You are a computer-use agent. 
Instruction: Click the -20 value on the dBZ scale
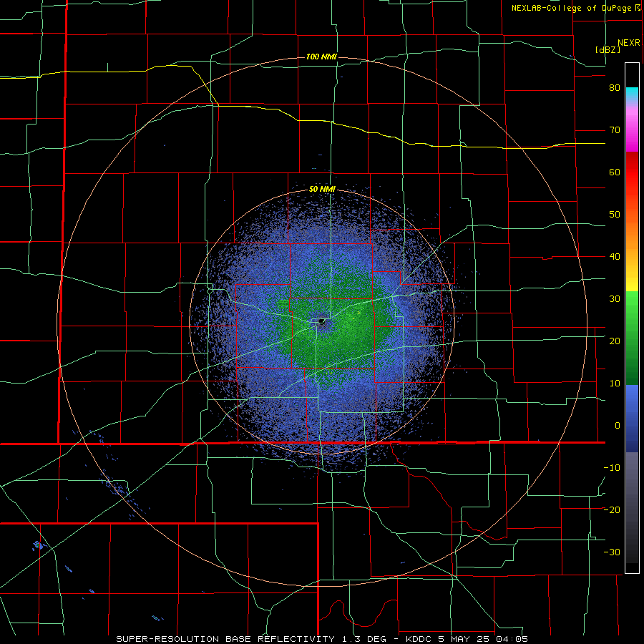coord(612,509)
